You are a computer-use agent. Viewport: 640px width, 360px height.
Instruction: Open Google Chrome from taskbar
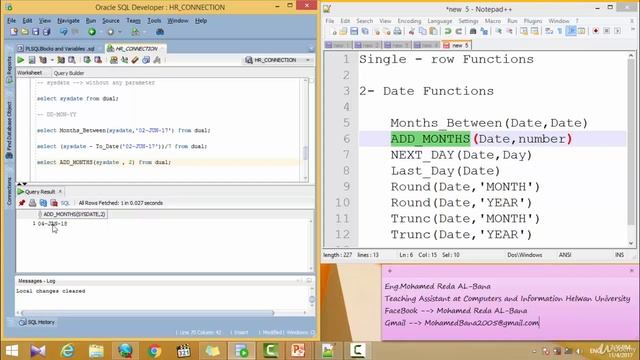(154, 351)
